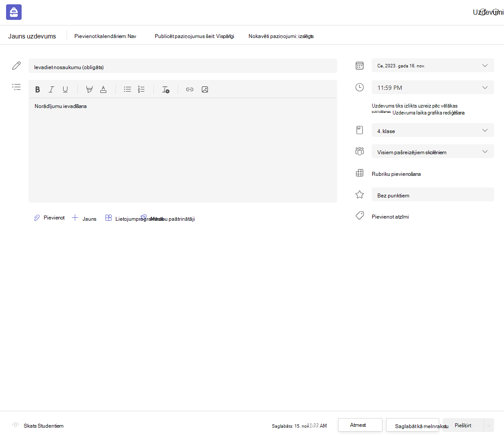The height and width of the screenshot is (435, 504).
Task: Click 'Saglabāt kā melnrakstu' button
Action: coord(413,425)
